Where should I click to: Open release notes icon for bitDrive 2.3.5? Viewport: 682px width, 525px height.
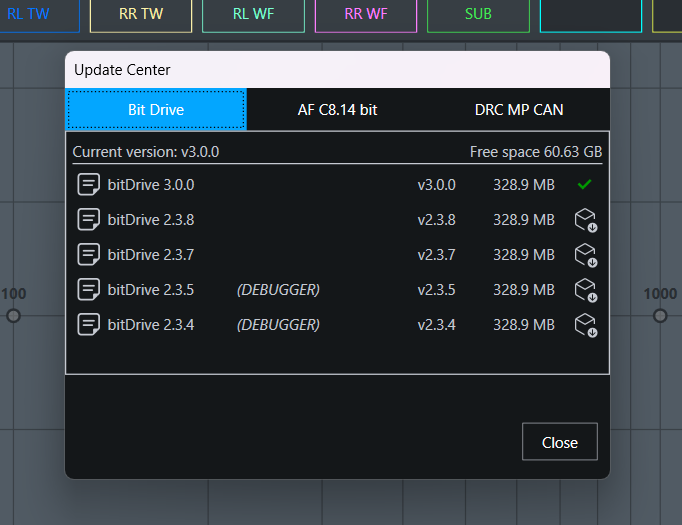pyautogui.click(x=89, y=289)
